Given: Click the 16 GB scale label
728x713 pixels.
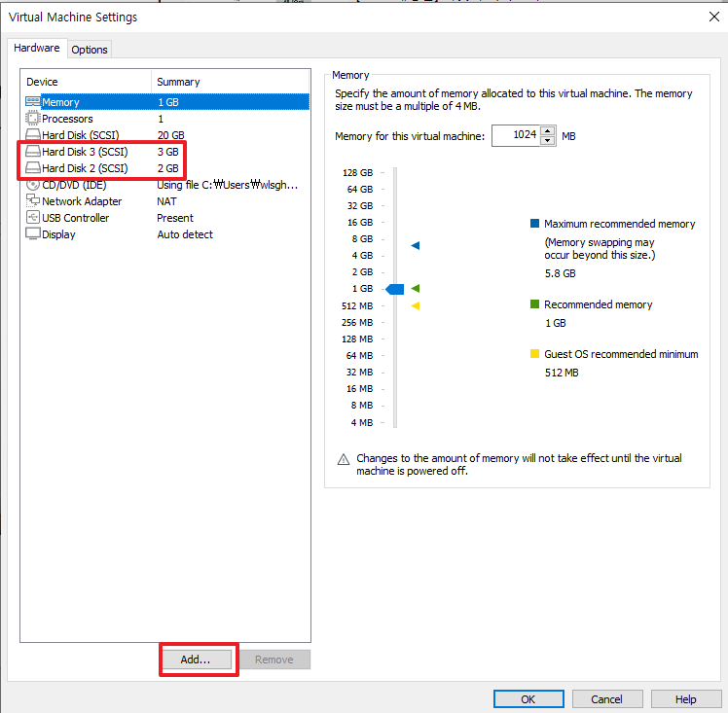Looking at the screenshot, I should [360, 222].
